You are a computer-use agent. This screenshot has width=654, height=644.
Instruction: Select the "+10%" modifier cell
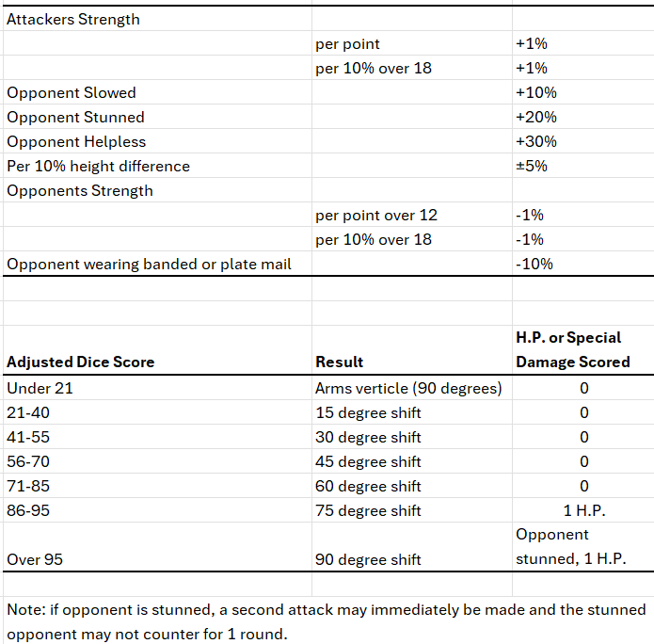pos(536,93)
